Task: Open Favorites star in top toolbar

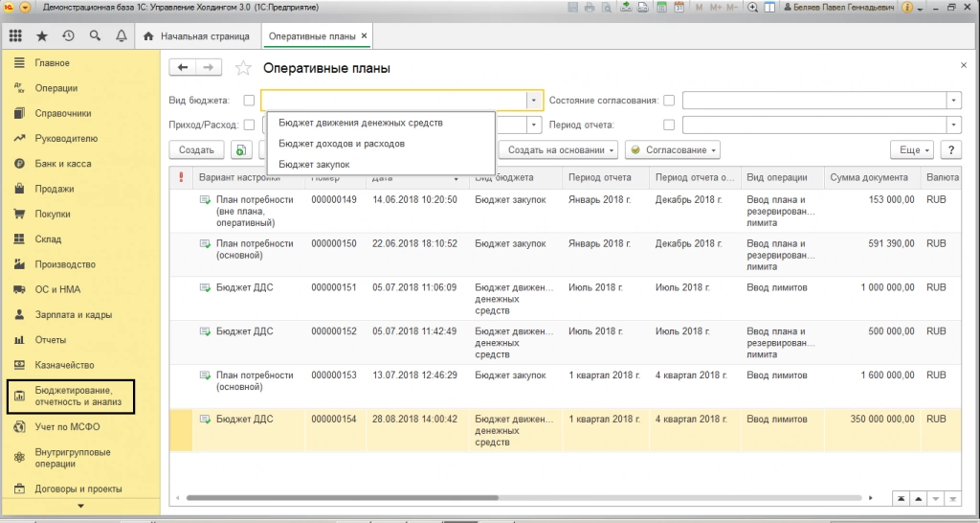Action: pos(41,36)
